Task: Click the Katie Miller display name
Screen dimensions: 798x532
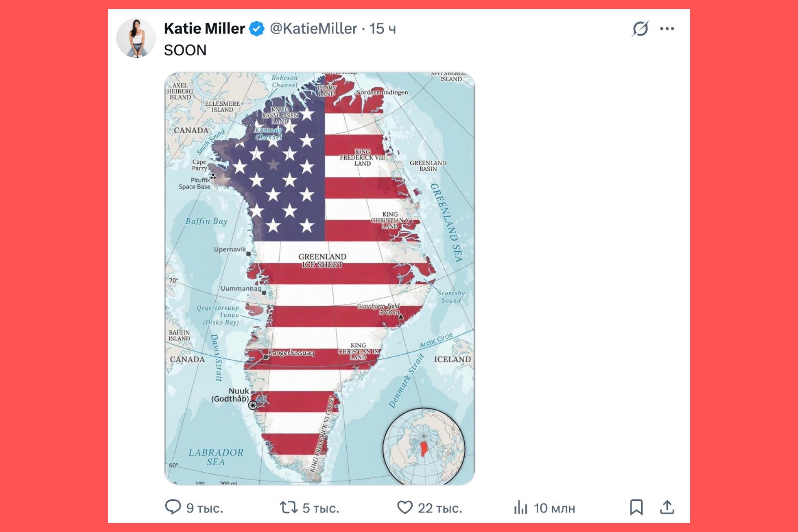Action: [204, 28]
